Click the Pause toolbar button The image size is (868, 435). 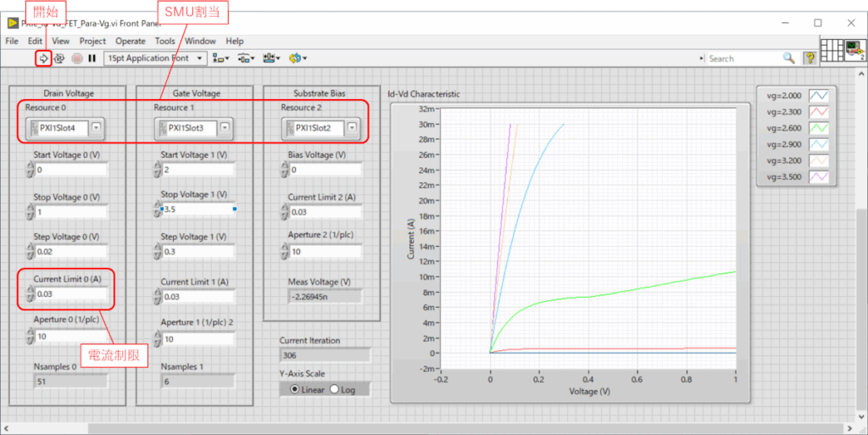tap(92, 59)
